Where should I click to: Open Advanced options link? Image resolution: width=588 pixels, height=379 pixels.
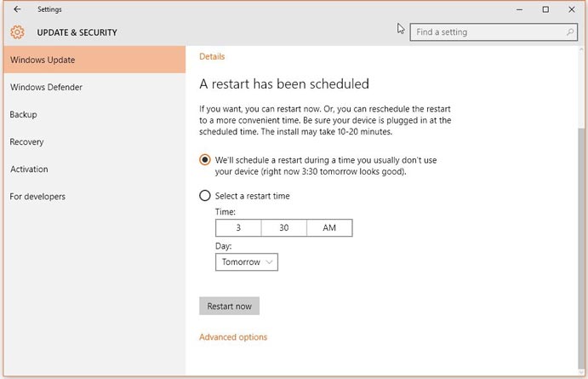233,337
